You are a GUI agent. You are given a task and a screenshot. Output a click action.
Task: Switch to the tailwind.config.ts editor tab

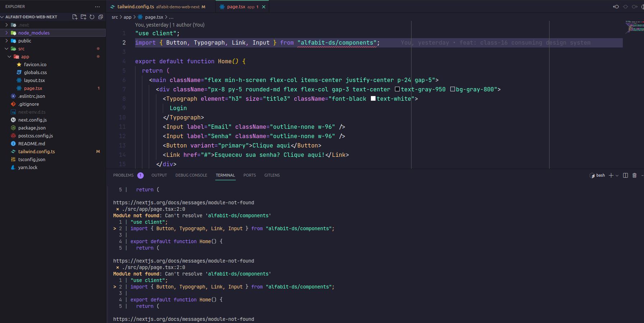pyautogui.click(x=161, y=7)
